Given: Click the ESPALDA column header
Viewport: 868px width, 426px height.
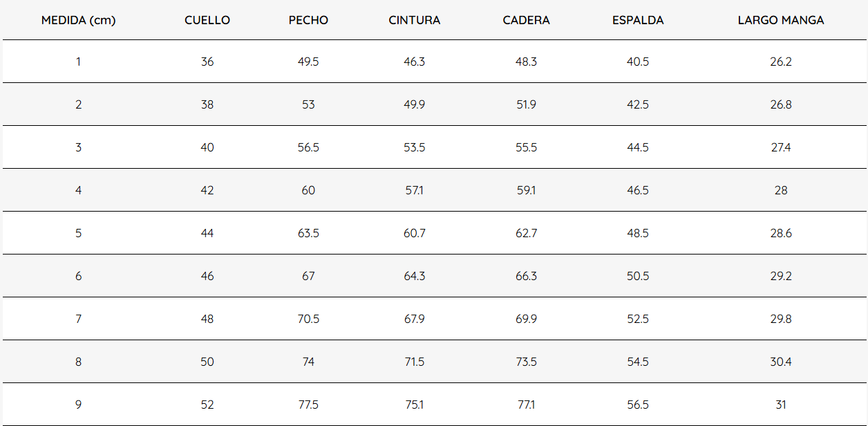Looking at the screenshot, I should [x=638, y=20].
